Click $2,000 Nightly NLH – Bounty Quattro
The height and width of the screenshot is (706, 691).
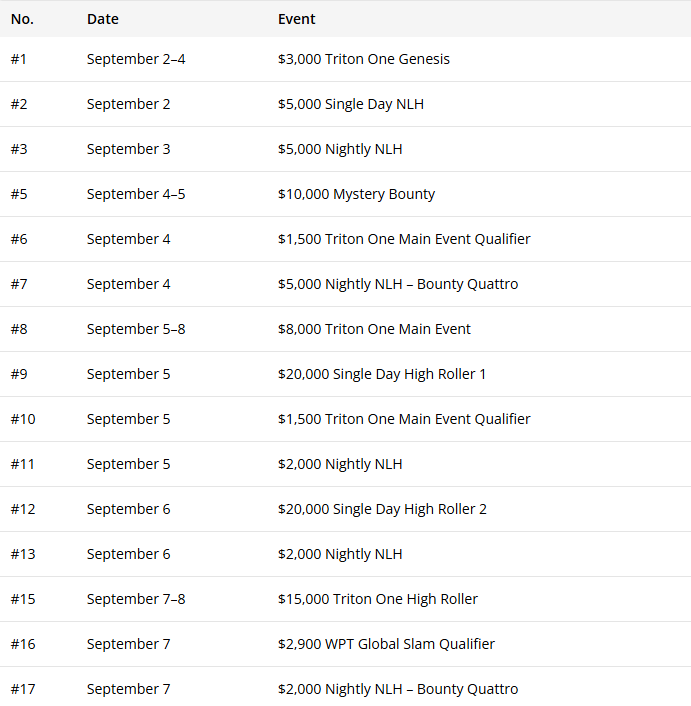(397, 689)
